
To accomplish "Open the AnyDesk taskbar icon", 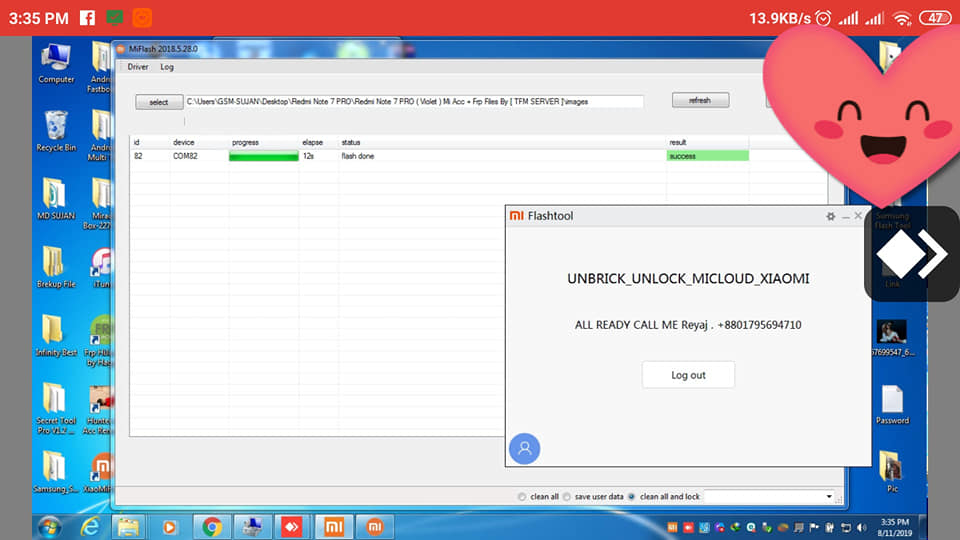I will tap(292, 527).
